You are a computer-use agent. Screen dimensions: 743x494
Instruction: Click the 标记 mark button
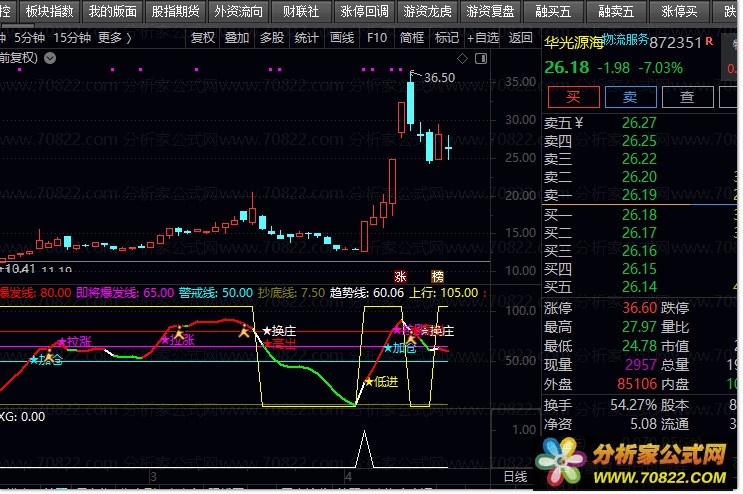pos(446,38)
